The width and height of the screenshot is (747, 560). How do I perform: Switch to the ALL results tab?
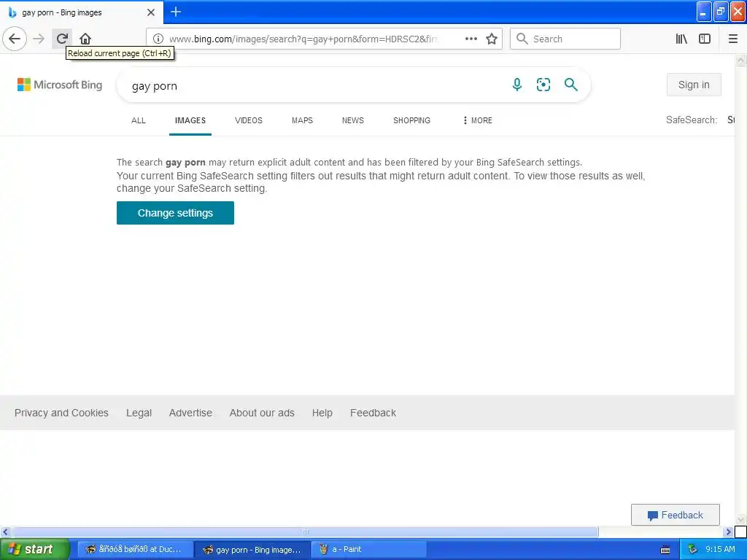139,120
